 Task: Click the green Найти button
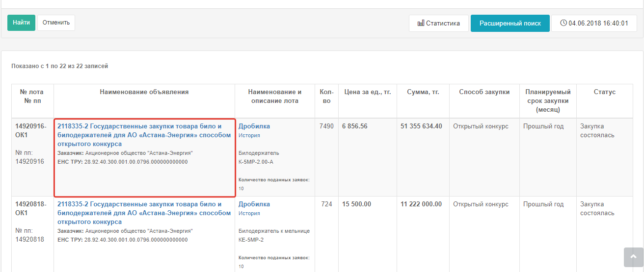click(21, 23)
